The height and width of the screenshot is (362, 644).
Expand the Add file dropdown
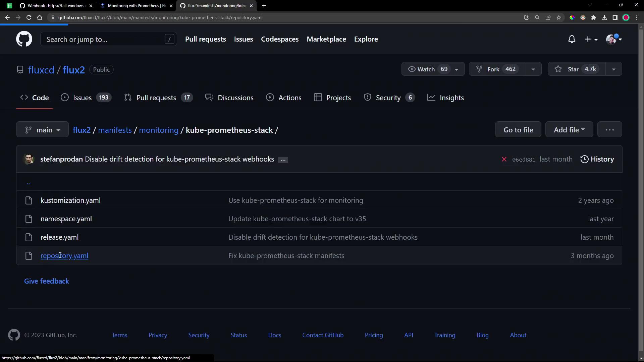click(x=569, y=130)
